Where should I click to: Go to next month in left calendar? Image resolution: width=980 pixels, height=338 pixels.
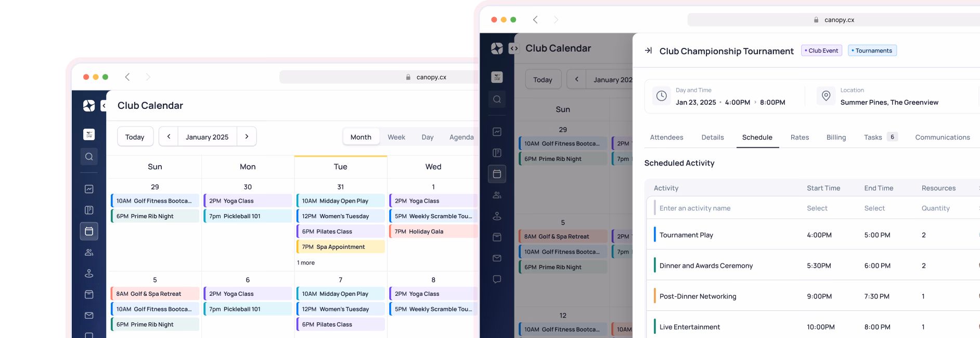pyautogui.click(x=247, y=136)
